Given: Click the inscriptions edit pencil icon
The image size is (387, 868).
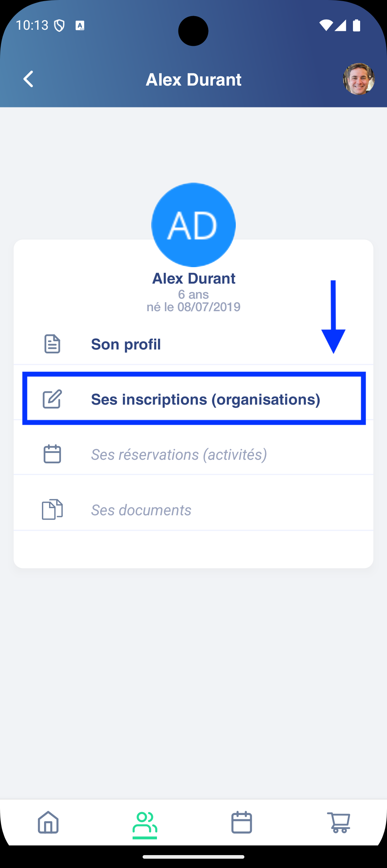Looking at the screenshot, I should (x=52, y=399).
